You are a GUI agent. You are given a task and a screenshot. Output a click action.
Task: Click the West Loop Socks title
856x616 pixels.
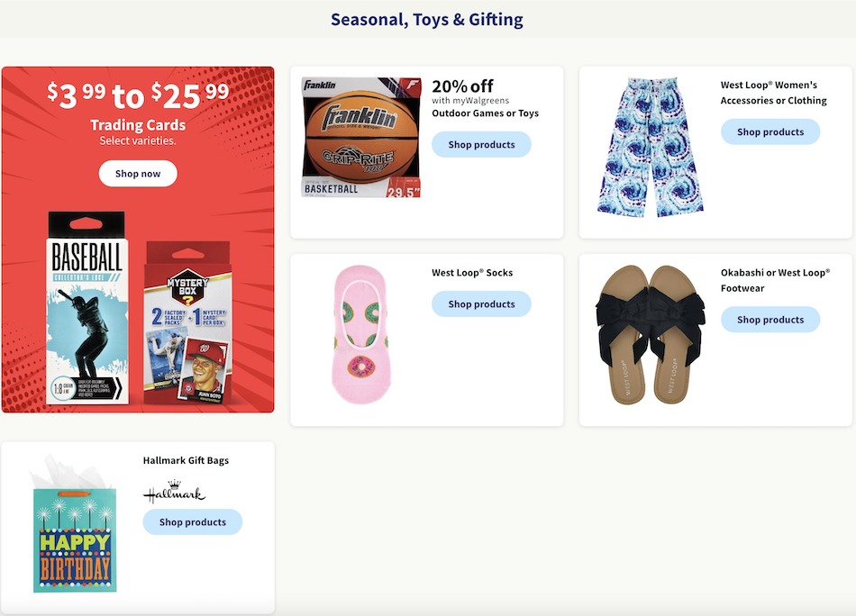pyautogui.click(x=472, y=273)
